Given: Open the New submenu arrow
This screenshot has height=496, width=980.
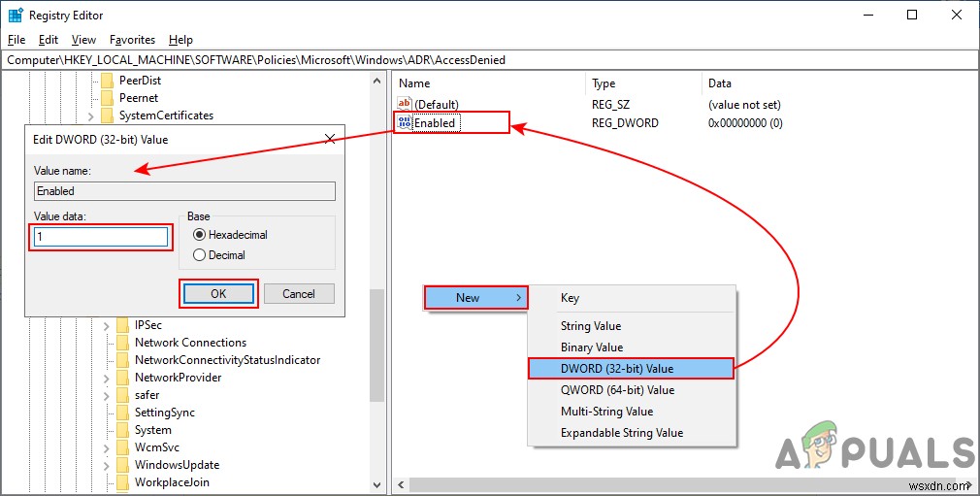Looking at the screenshot, I should point(519,298).
